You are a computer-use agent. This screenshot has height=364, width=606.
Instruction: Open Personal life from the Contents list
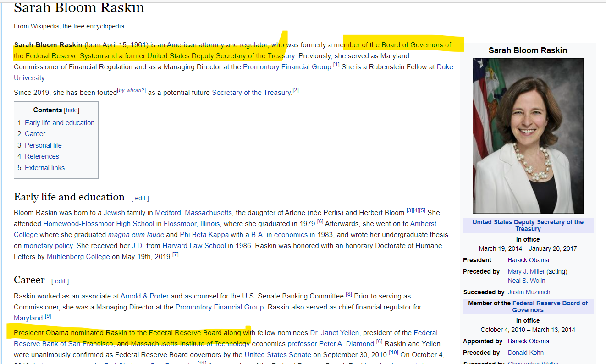point(43,145)
